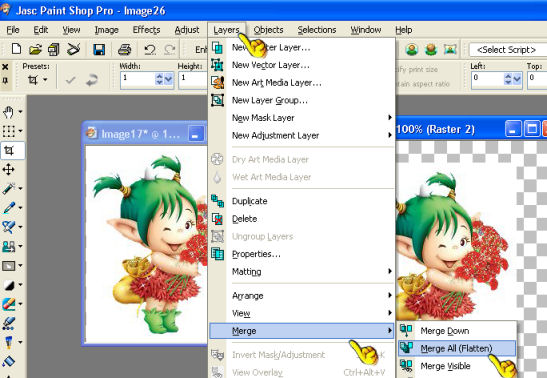Click the Save floppy disk icon
The height and width of the screenshot is (378, 547).
coord(99,50)
